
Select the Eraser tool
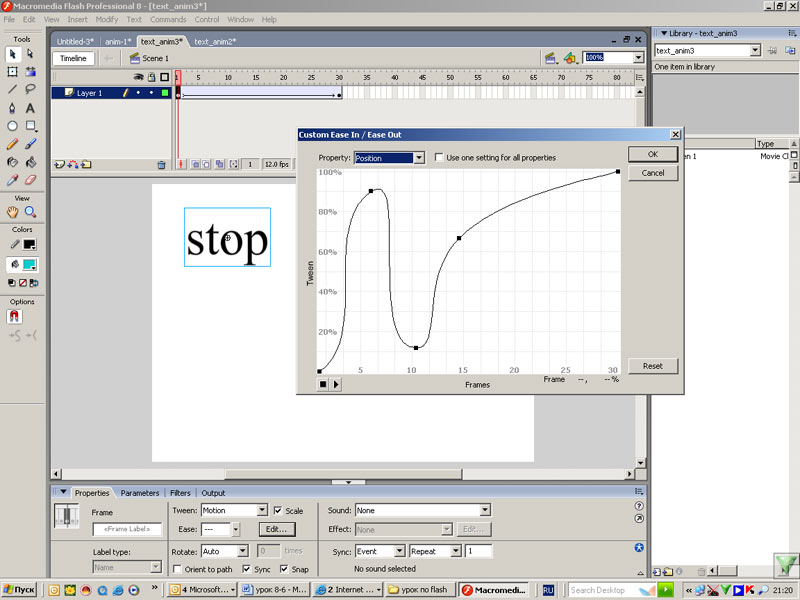coord(30,180)
